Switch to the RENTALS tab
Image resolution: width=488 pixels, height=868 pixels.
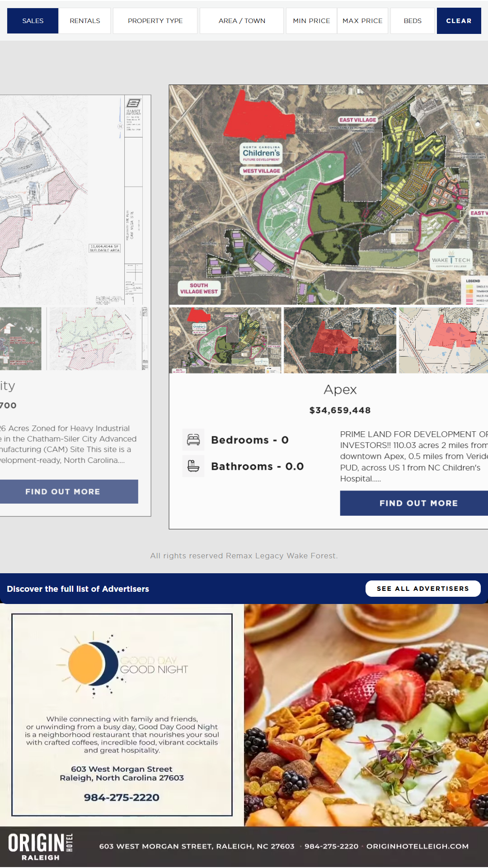[x=85, y=21]
